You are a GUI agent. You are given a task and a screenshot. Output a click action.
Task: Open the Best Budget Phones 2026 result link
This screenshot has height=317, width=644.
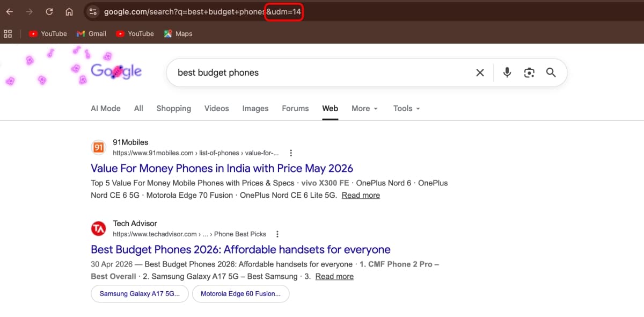pos(240,249)
